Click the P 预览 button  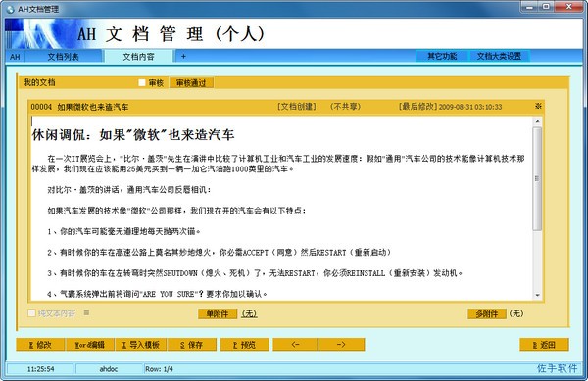[244, 345]
